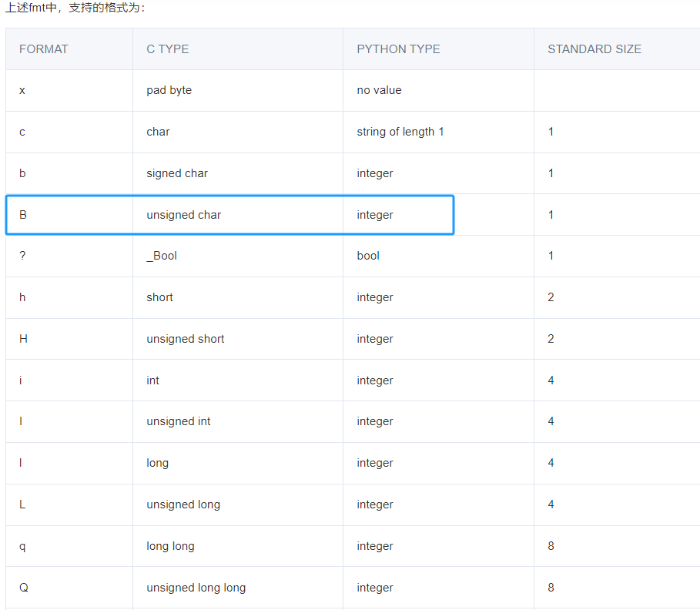
Task: Select 'string of length 1' text
Action: click(400, 132)
